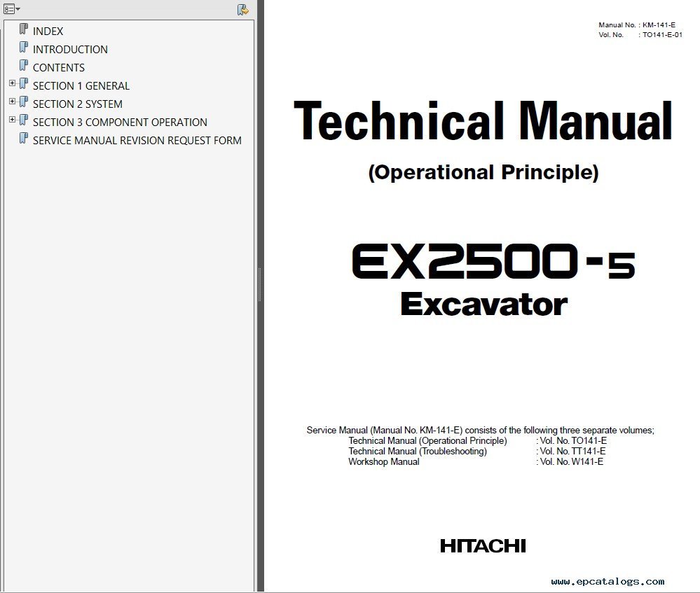
Task: Expand SECTION 2 SYSTEM tree node
Action: [12, 102]
